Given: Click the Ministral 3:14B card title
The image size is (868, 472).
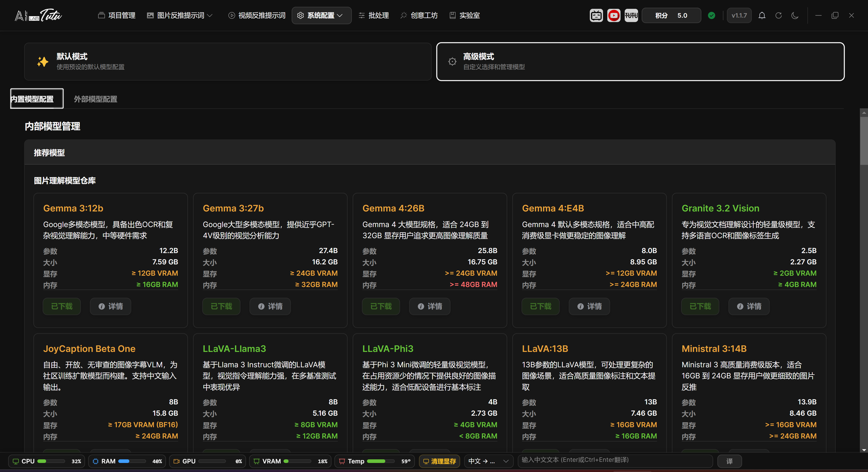Looking at the screenshot, I should pos(714,349).
